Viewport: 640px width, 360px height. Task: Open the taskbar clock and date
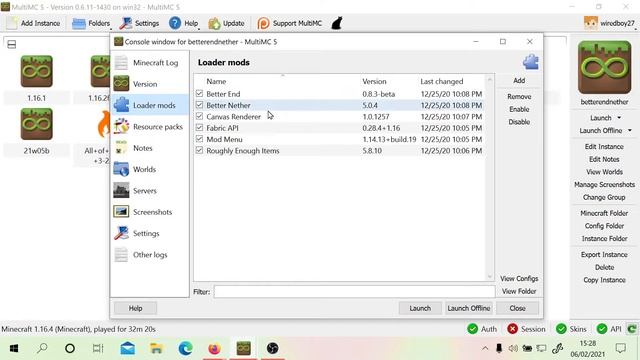tap(587, 348)
